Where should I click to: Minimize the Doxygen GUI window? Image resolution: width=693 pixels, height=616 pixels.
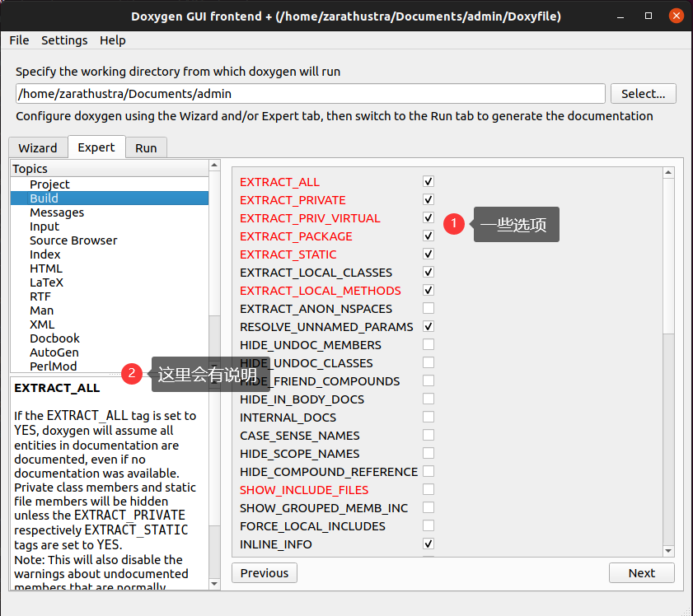point(620,16)
